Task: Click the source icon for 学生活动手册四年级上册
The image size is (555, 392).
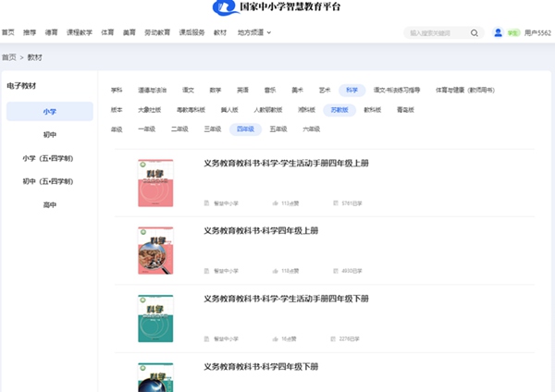Action: coord(206,203)
